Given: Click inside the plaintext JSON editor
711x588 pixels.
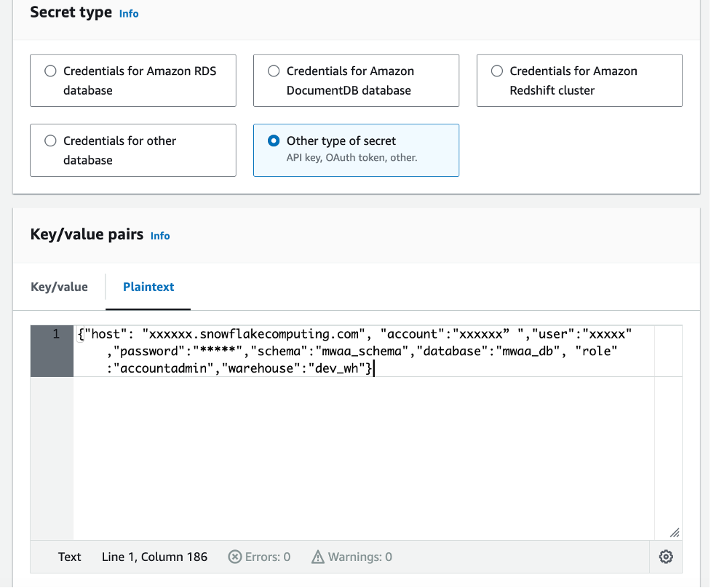Looking at the screenshot, I should 364,351.
